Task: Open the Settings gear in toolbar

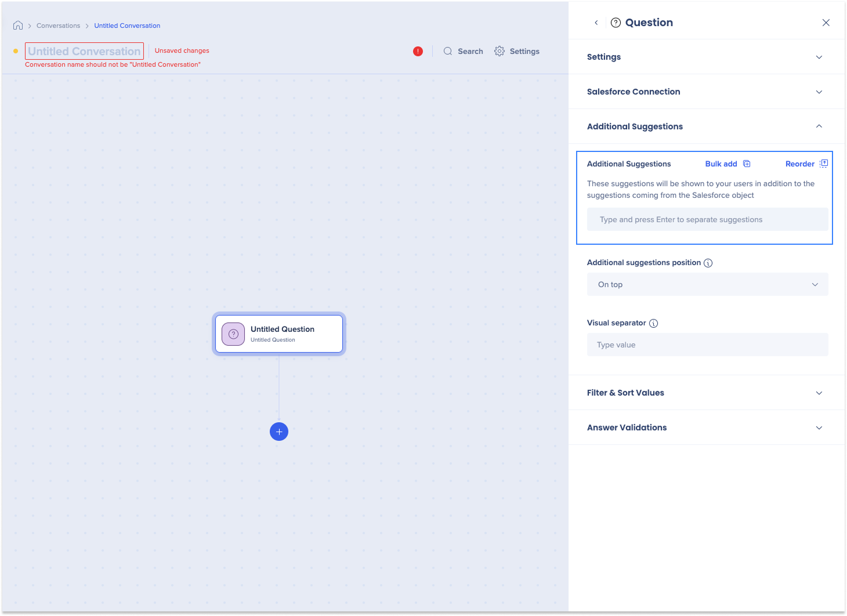Action: click(x=499, y=51)
